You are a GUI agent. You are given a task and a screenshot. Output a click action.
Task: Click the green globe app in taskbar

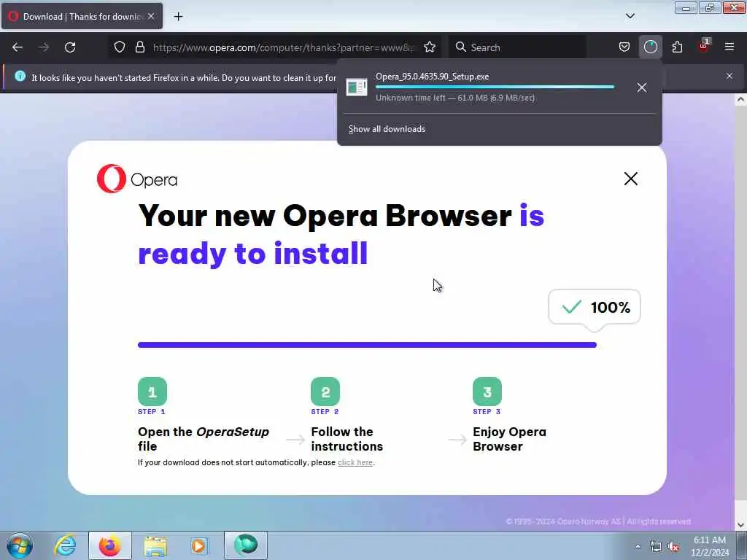pos(246,545)
